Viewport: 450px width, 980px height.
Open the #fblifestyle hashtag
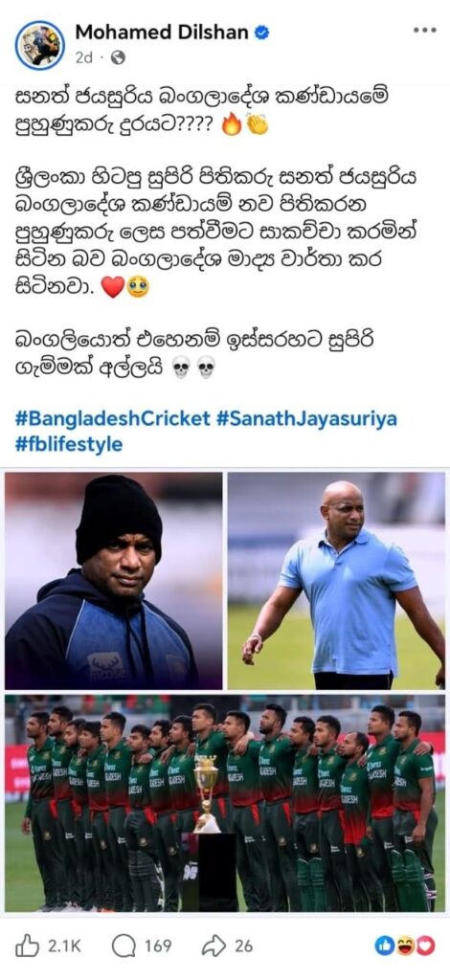[x=69, y=444]
